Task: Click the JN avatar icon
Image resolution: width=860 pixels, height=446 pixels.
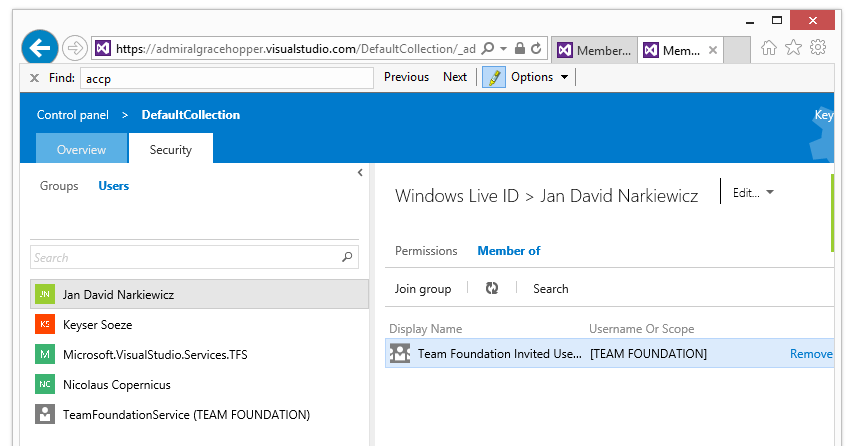Action: click(44, 294)
